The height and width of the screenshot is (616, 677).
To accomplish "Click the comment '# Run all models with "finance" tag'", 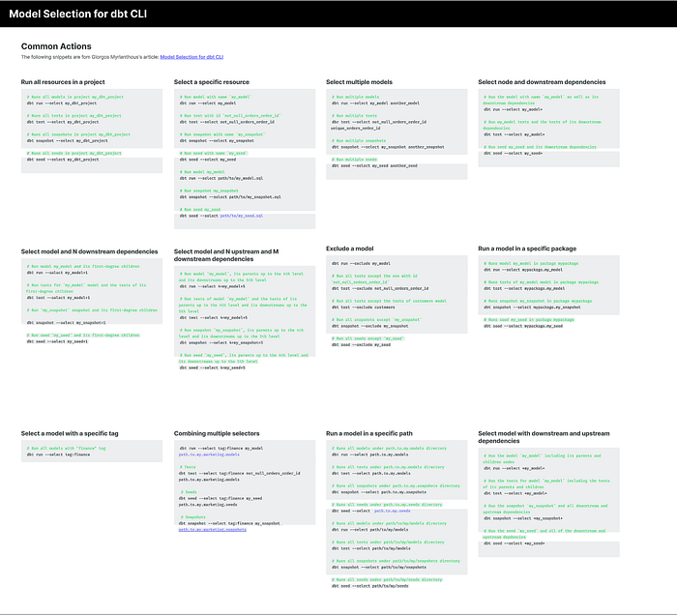I will point(66,449).
